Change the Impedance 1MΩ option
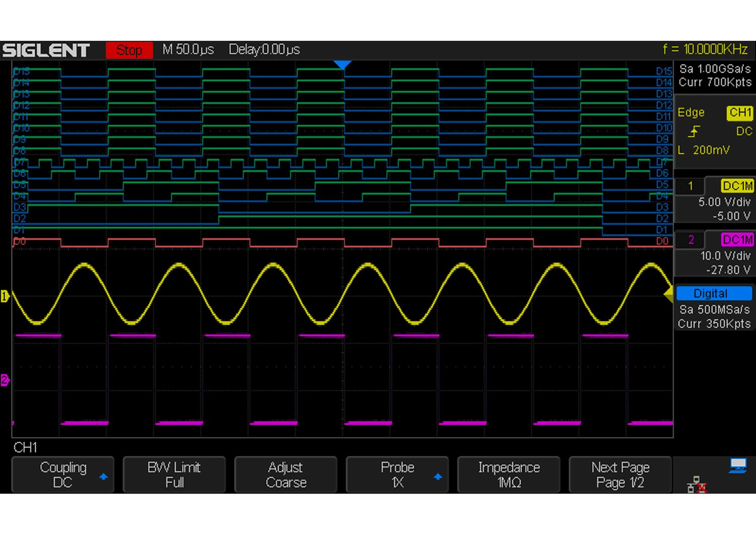This screenshot has width=756, height=534. point(509,475)
